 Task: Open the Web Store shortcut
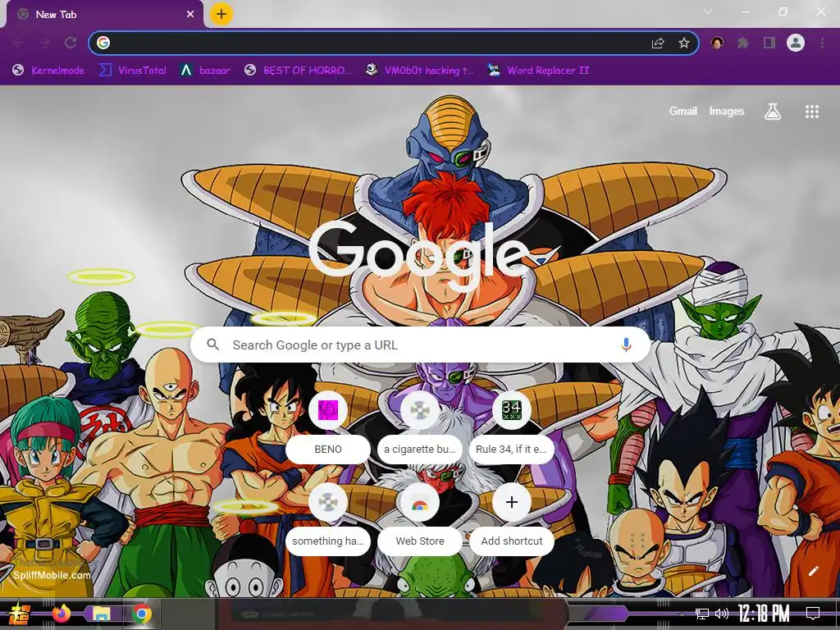pos(420,518)
